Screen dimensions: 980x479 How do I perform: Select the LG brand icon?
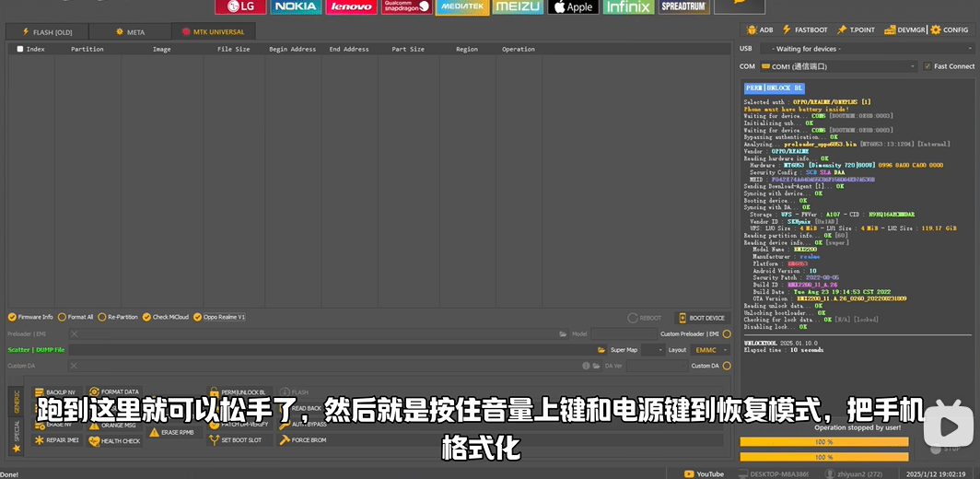point(240,6)
